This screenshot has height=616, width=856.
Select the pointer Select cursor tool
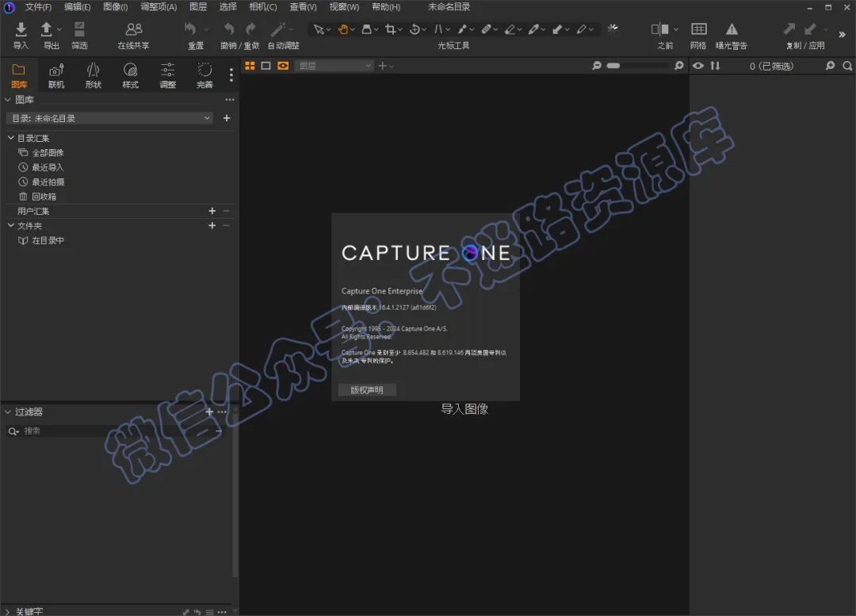pyautogui.click(x=319, y=29)
